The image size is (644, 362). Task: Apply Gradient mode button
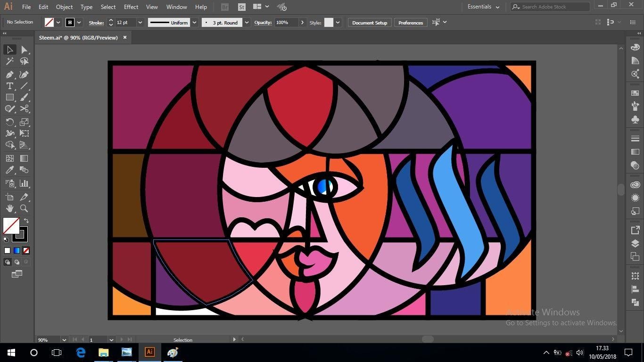(x=17, y=250)
